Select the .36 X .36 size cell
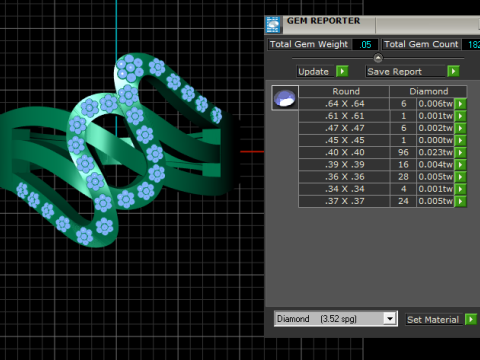This screenshot has height=360, width=480. (x=345, y=177)
